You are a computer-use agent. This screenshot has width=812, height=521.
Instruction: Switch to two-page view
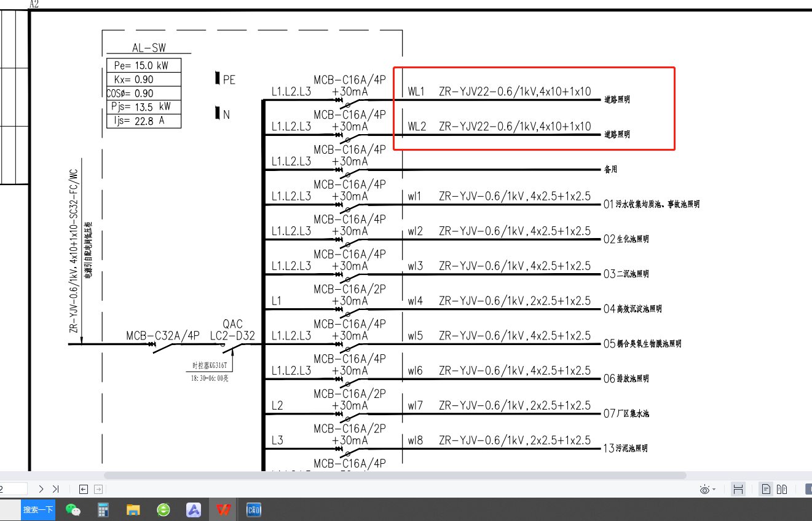pyautogui.click(x=782, y=490)
